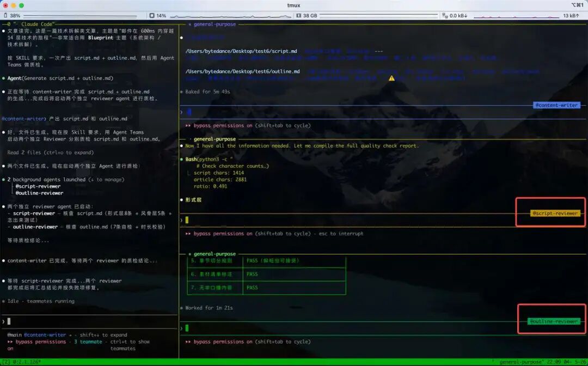Click the @content-writer blue pane label

pyautogui.click(x=556, y=105)
